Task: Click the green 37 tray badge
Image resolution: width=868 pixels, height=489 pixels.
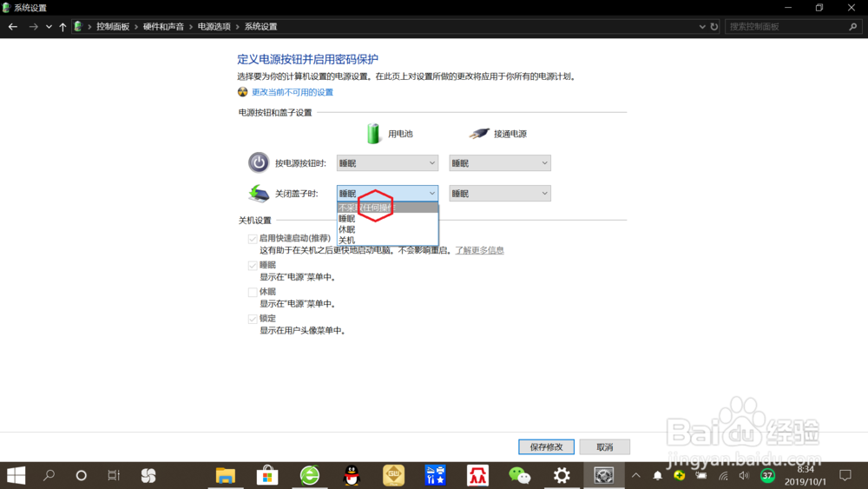Action: click(767, 475)
